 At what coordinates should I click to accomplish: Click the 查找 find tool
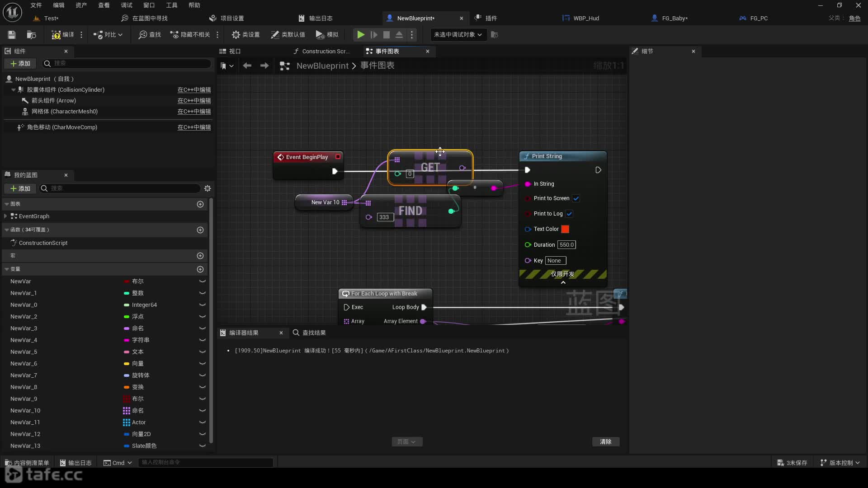150,35
